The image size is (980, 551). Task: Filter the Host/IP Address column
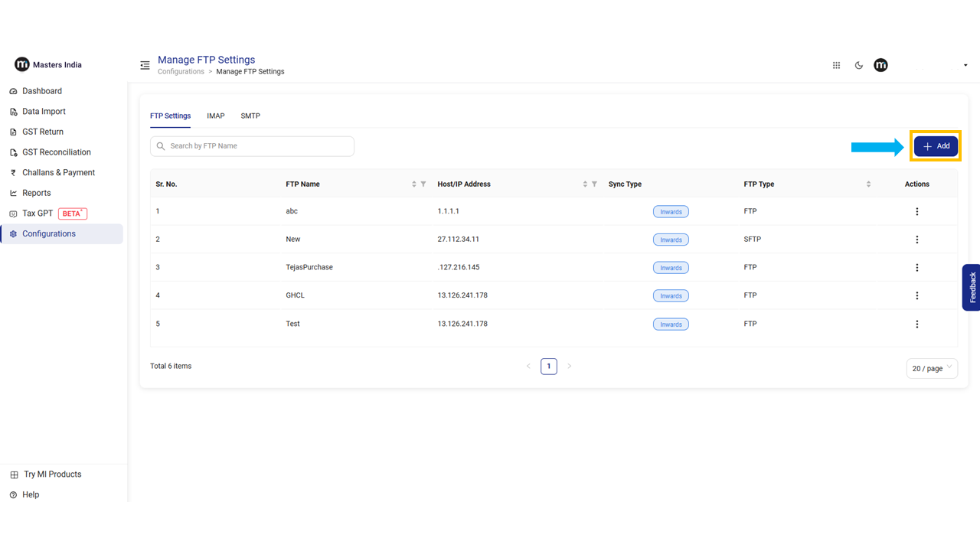(x=594, y=184)
